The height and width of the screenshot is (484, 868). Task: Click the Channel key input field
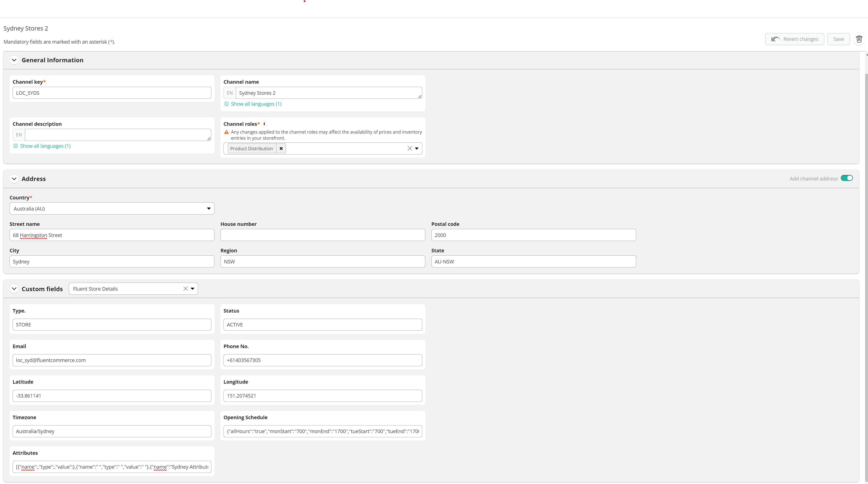tap(112, 93)
